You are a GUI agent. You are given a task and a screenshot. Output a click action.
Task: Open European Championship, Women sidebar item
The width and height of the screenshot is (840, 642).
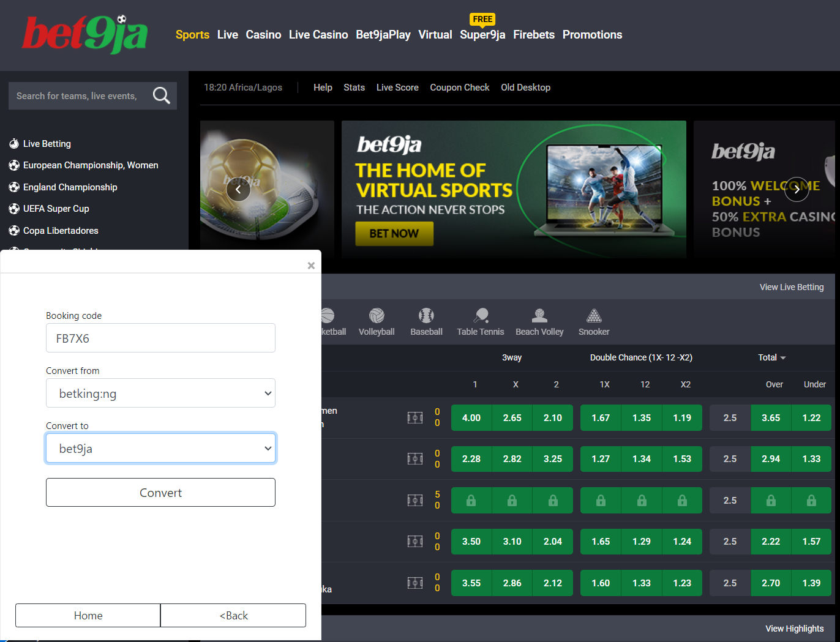point(91,165)
